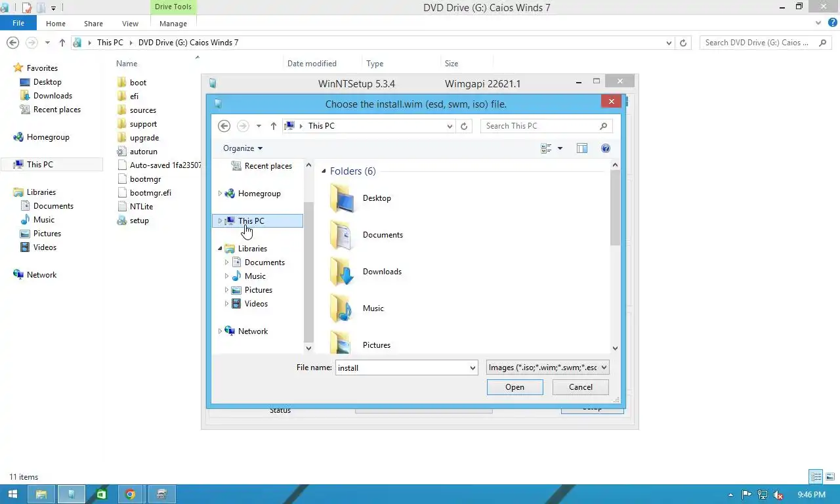Image resolution: width=840 pixels, height=504 pixels.
Task: Open the view options dropdown arrow
Action: point(560,148)
